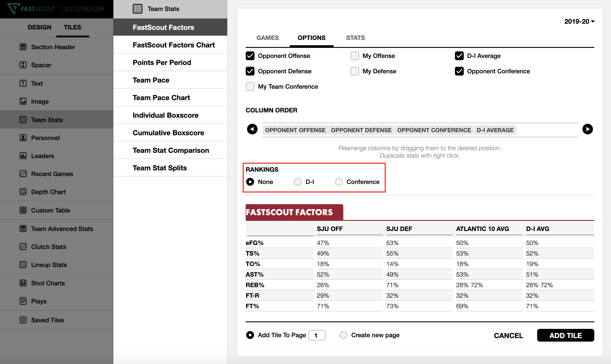
Task: Select the Team Stat Splits option
Action: (x=170, y=168)
